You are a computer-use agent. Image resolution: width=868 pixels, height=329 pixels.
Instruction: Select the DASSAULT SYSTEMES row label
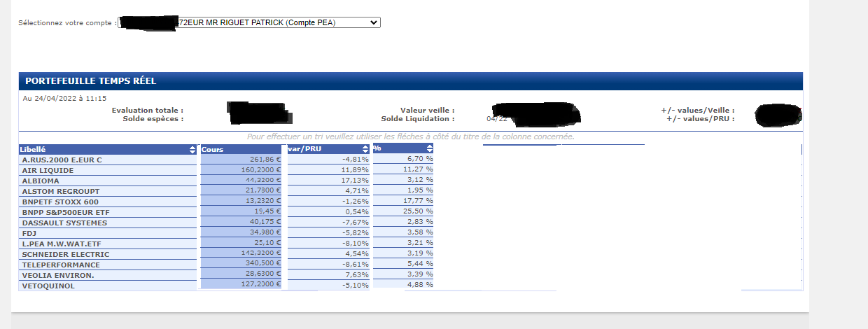coord(64,223)
